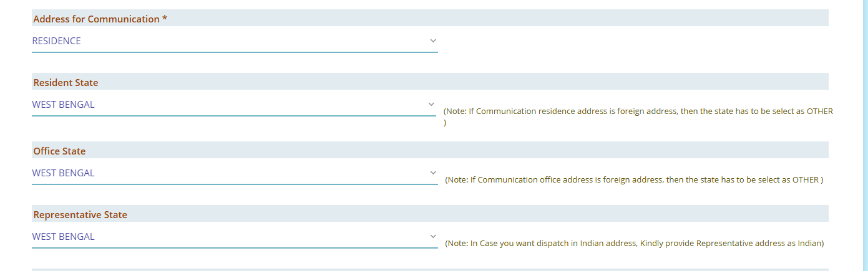Click the Address for Communication section header
This screenshot has height=271, width=868.
point(100,19)
